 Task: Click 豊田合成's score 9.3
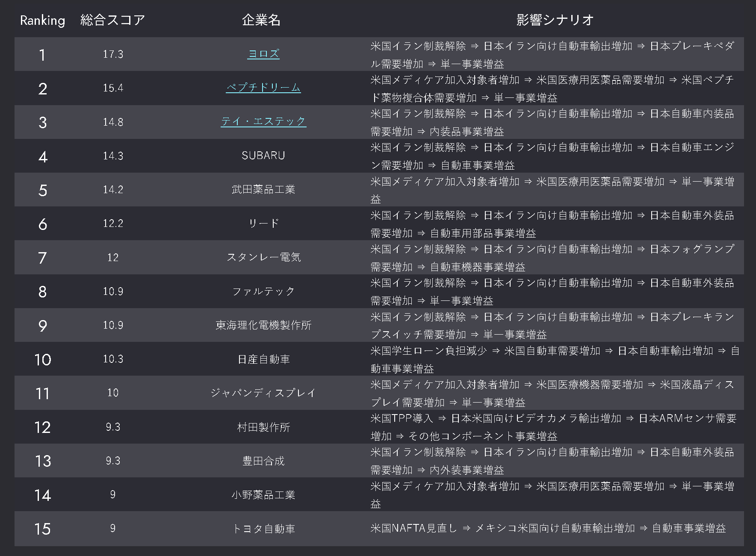point(113,460)
